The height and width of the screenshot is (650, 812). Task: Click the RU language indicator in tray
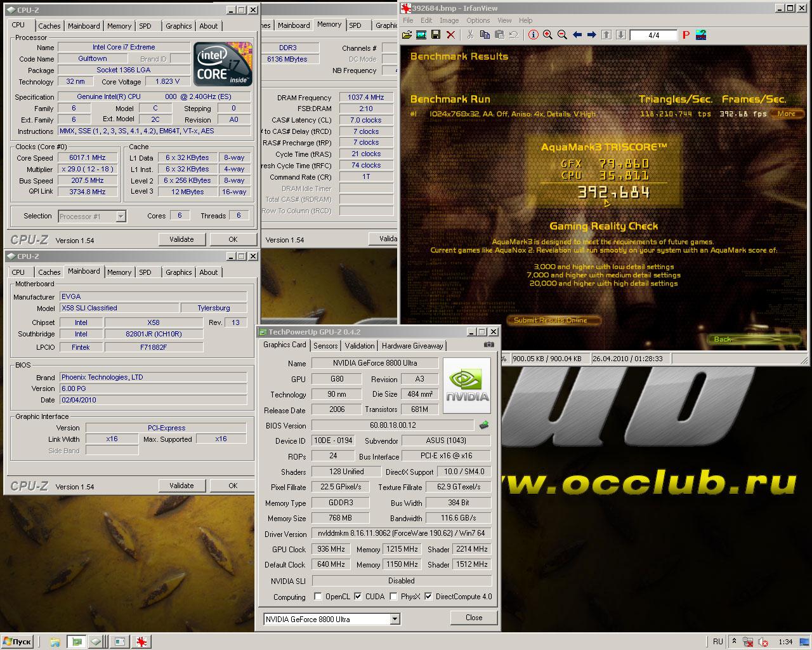[x=718, y=642]
